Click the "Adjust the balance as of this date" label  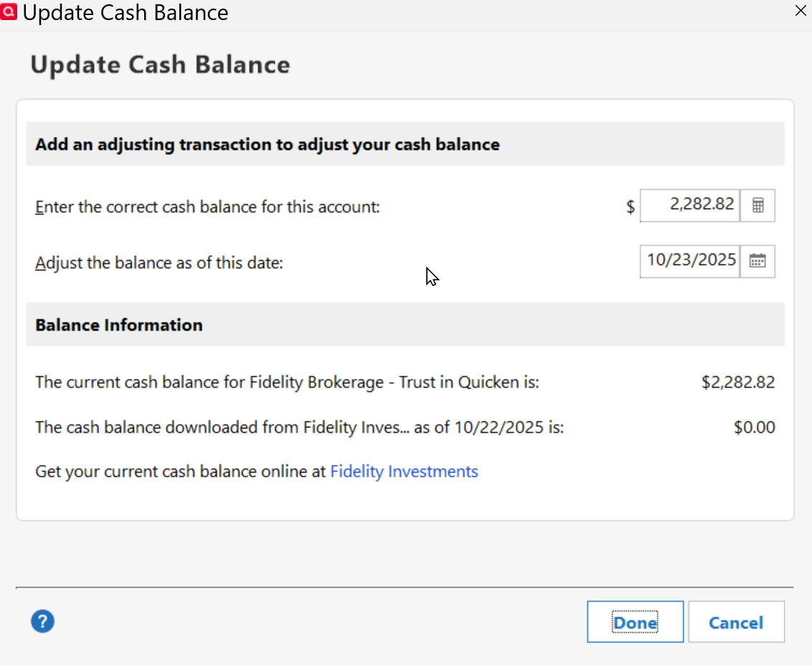point(159,263)
